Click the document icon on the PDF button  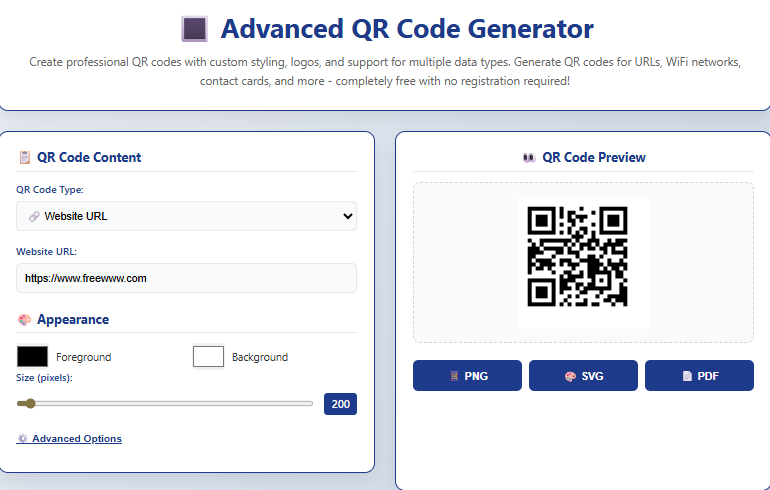[x=687, y=376]
